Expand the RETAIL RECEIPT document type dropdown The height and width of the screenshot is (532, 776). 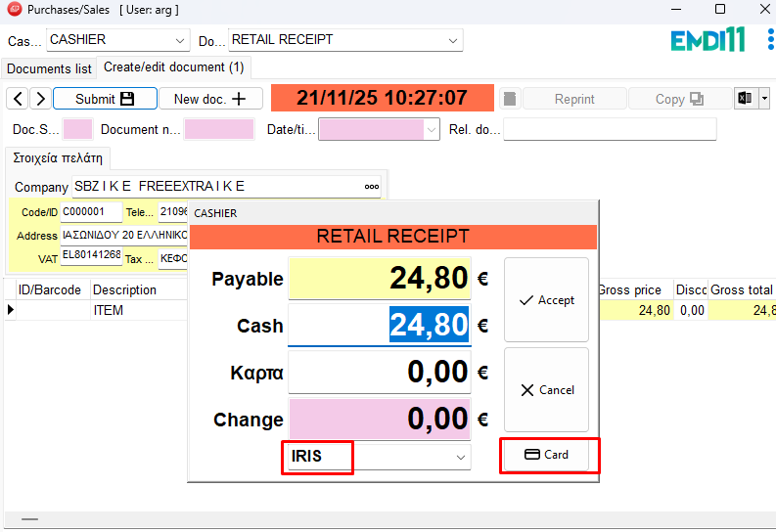(x=453, y=41)
